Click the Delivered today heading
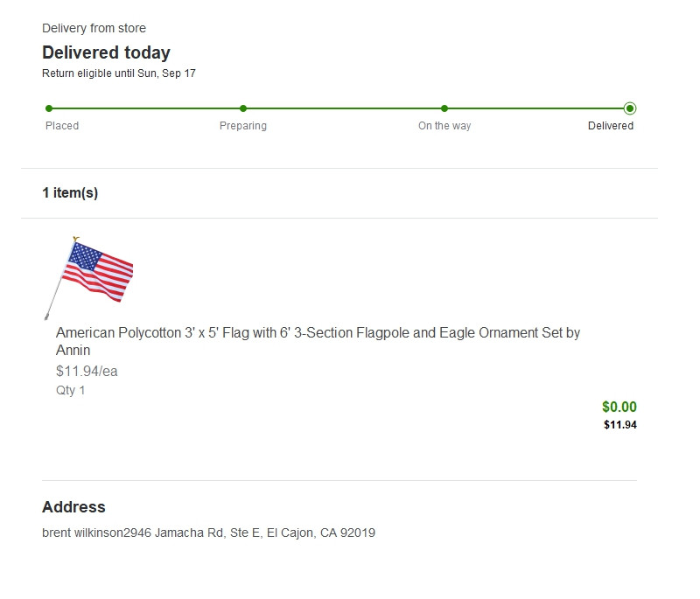This screenshot has height=599, width=700. tap(106, 52)
